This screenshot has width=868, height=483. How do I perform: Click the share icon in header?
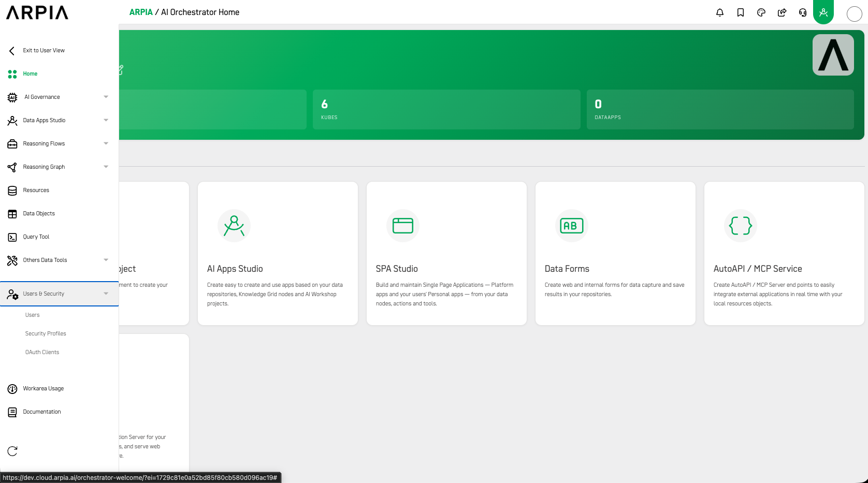click(x=782, y=12)
